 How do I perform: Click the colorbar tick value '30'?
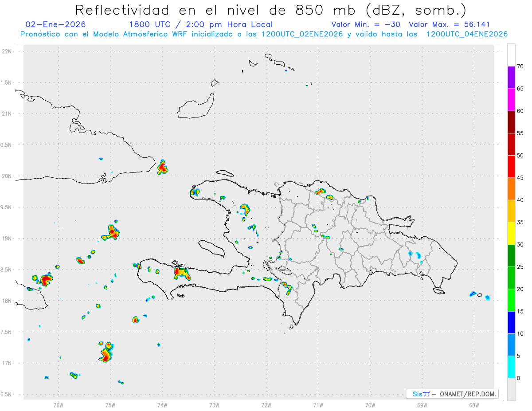(520, 245)
